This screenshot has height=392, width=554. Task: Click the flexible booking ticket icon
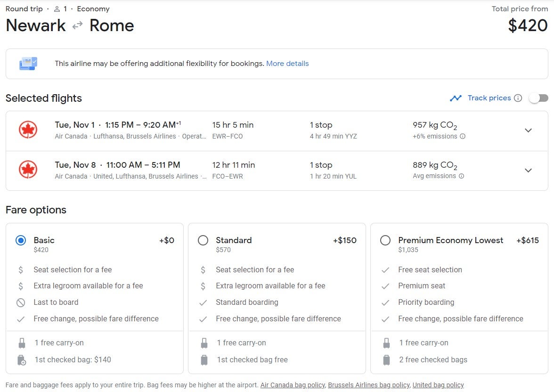28,64
